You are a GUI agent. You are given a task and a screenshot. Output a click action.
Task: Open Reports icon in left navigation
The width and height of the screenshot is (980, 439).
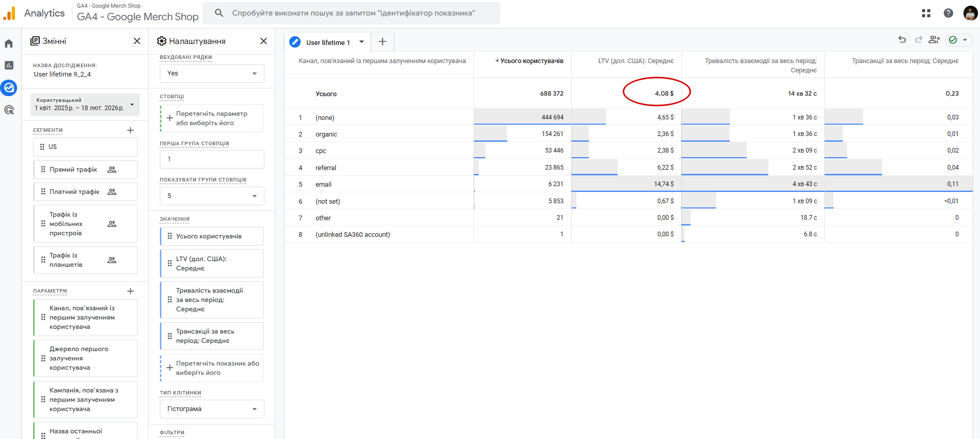point(9,65)
